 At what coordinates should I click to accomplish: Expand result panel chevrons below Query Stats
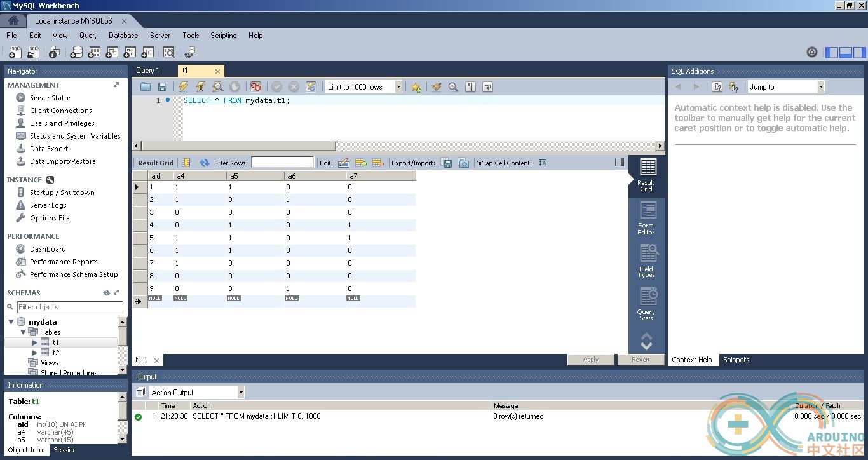pos(646,341)
